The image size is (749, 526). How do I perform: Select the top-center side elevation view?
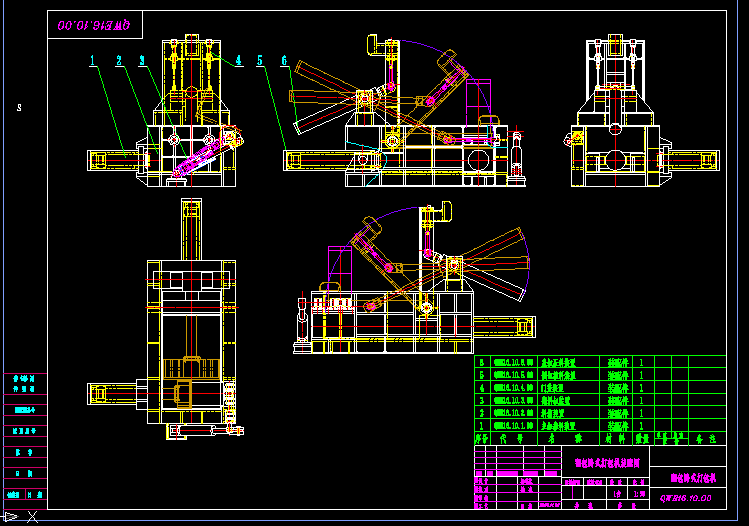point(405,110)
